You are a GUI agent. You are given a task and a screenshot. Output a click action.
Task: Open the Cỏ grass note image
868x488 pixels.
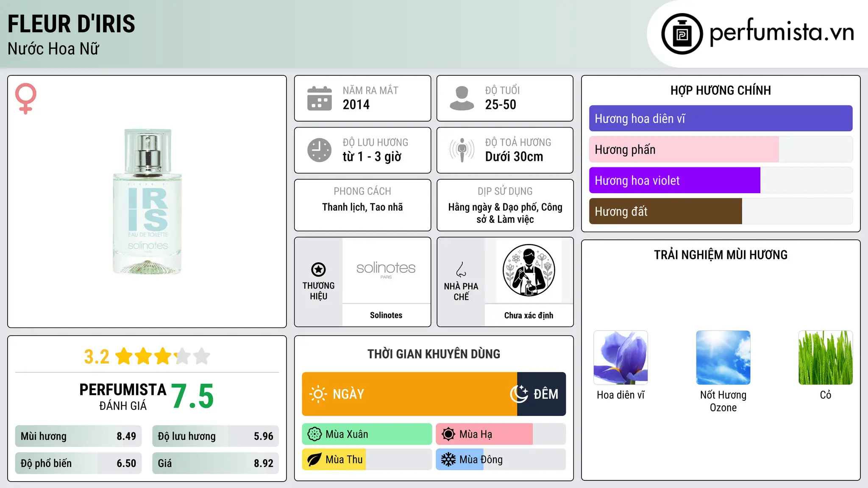826,358
